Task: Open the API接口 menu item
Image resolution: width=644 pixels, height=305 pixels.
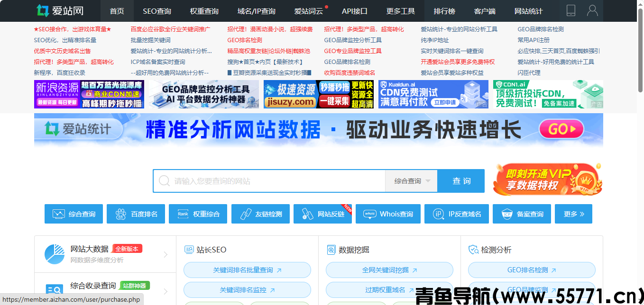Action: click(355, 11)
